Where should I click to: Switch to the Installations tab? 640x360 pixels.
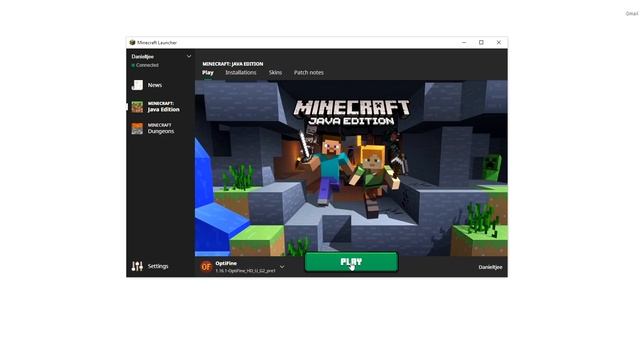click(x=241, y=73)
